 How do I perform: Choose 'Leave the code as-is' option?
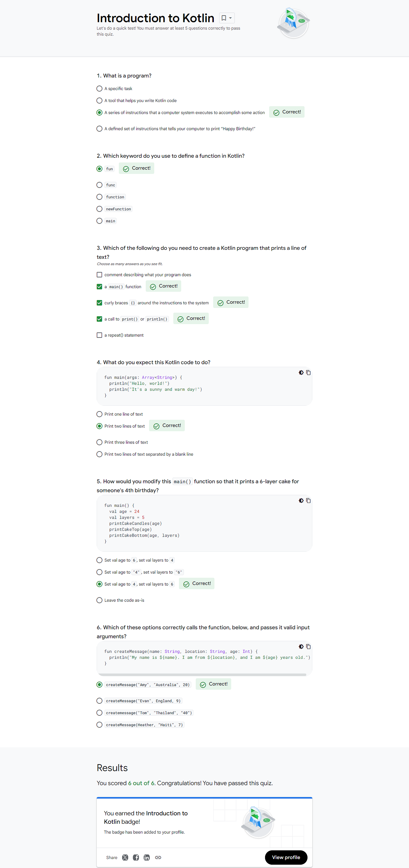(99, 600)
